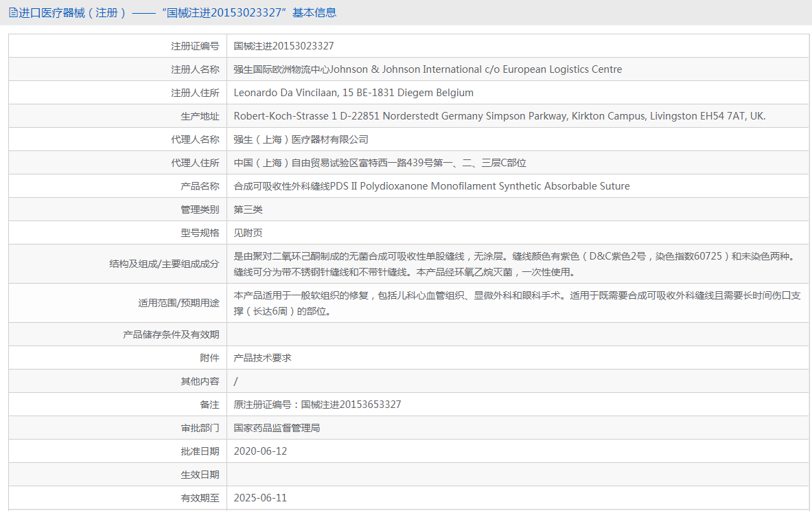Click the 代理人住所 address value
The image size is (812, 511).
380,163
